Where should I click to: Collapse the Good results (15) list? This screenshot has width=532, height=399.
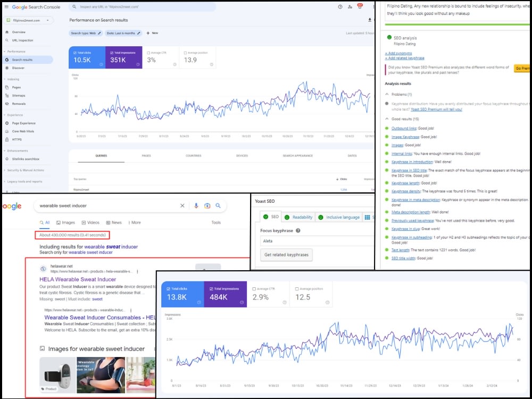tap(387, 119)
